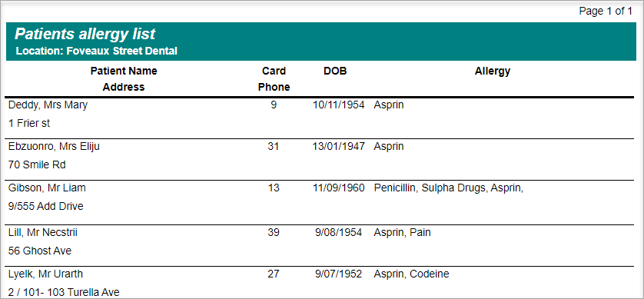
Task: Click the DOB column header
Action: [x=335, y=71]
